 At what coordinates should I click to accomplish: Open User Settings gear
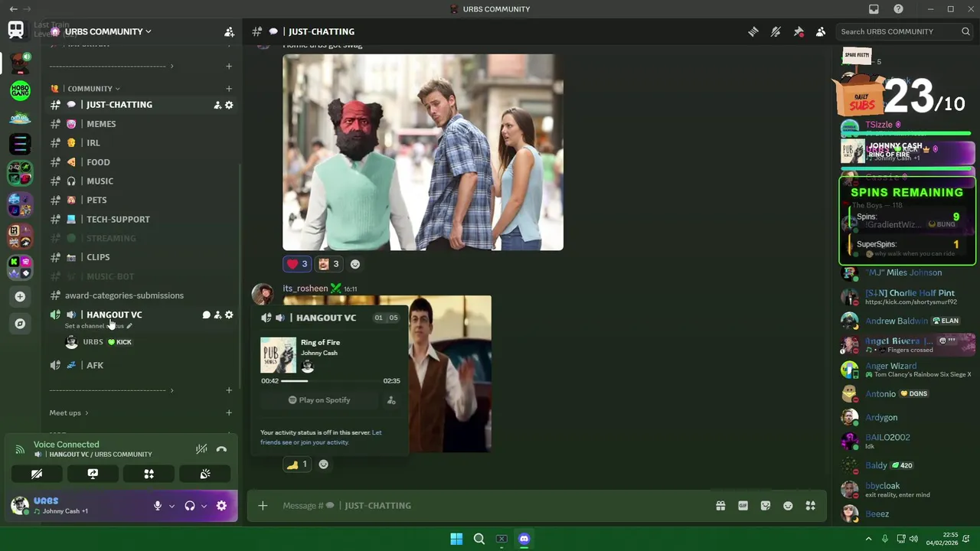221,506
